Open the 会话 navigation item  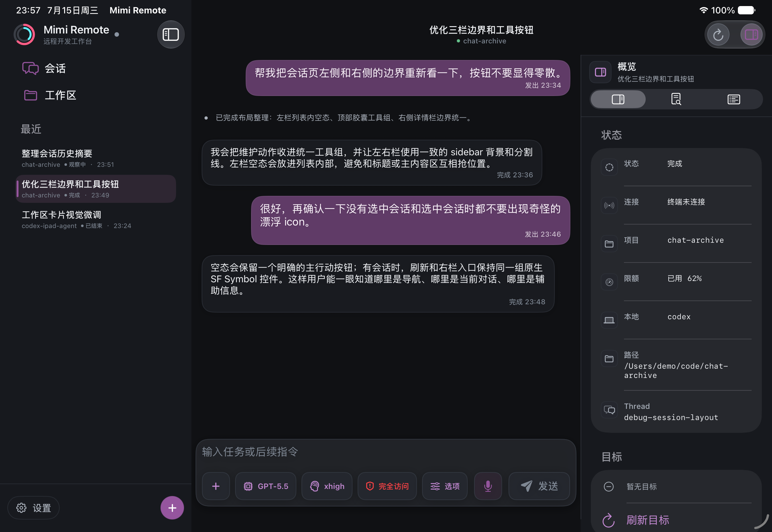click(96, 68)
